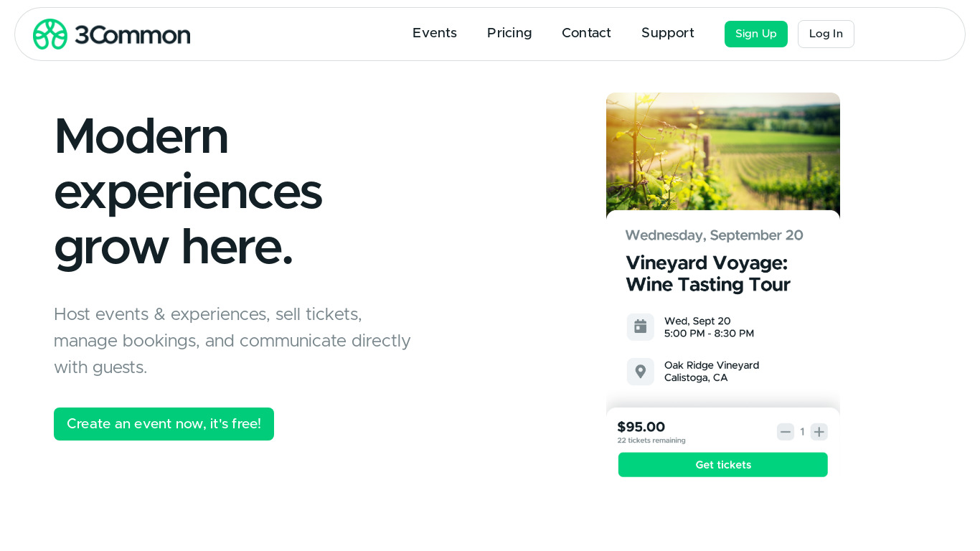Viewport: 980px width, 551px height.
Task: Decrease ticket quantity with minus icon
Action: click(785, 432)
